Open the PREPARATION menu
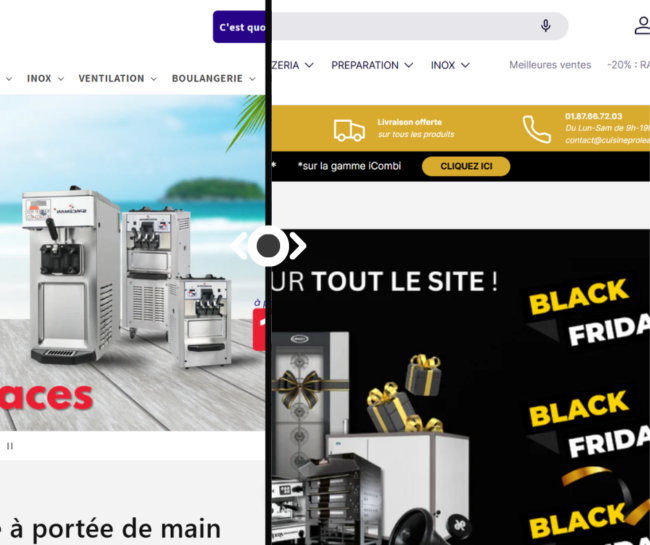This screenshot has width=650, height=545. [x=372, y=65]
